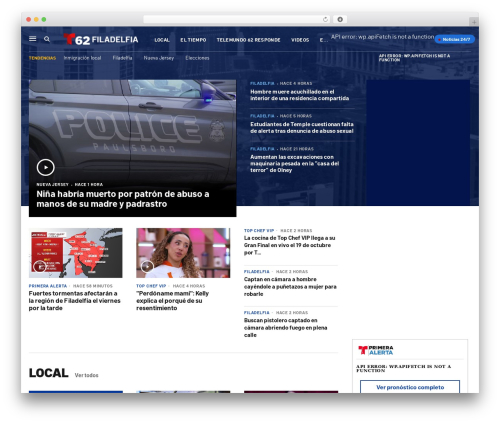
Task: Click PRIMERA ALERTA category label under storm map
Action: click(48, 286)
